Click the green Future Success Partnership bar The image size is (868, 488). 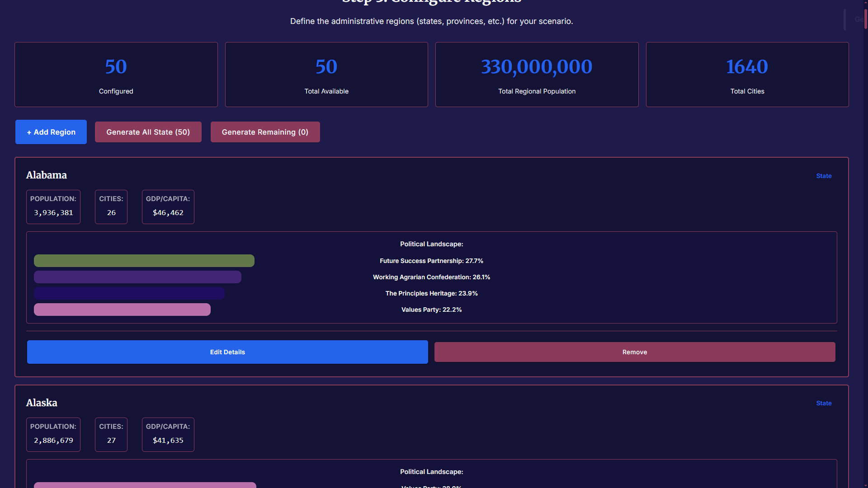coord(144,261)
